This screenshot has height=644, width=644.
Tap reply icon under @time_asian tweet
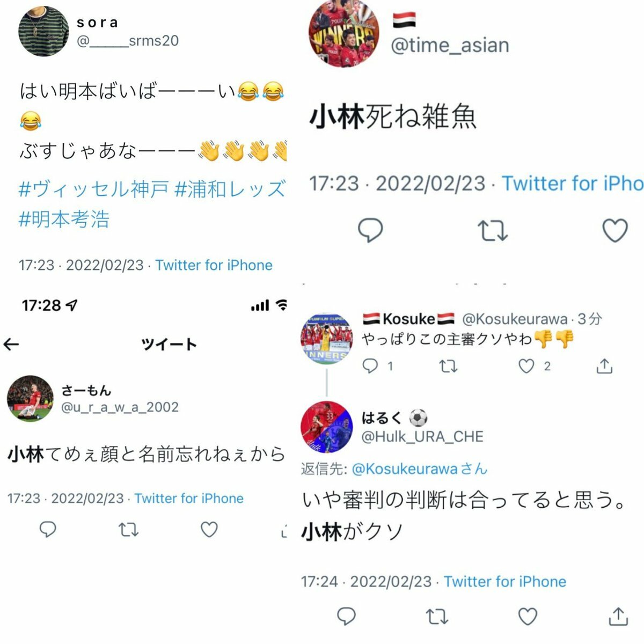pyautogui.click(x=370, y=231)
